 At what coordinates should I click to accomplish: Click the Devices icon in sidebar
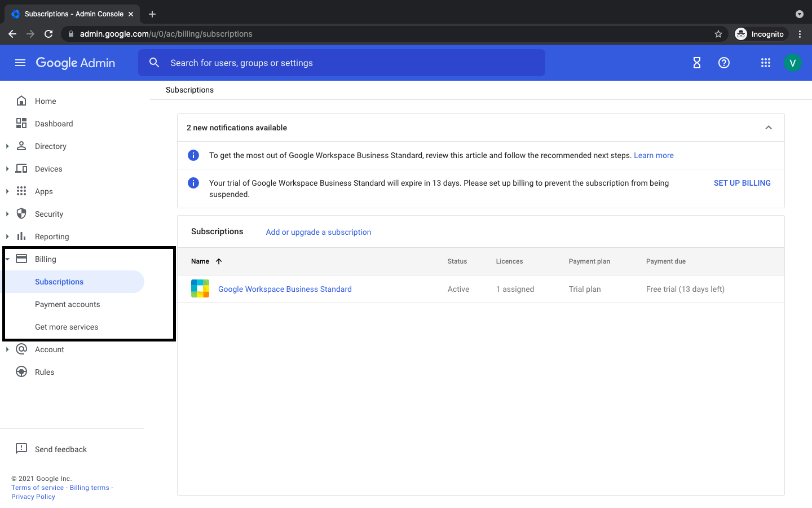pos(21,168)
